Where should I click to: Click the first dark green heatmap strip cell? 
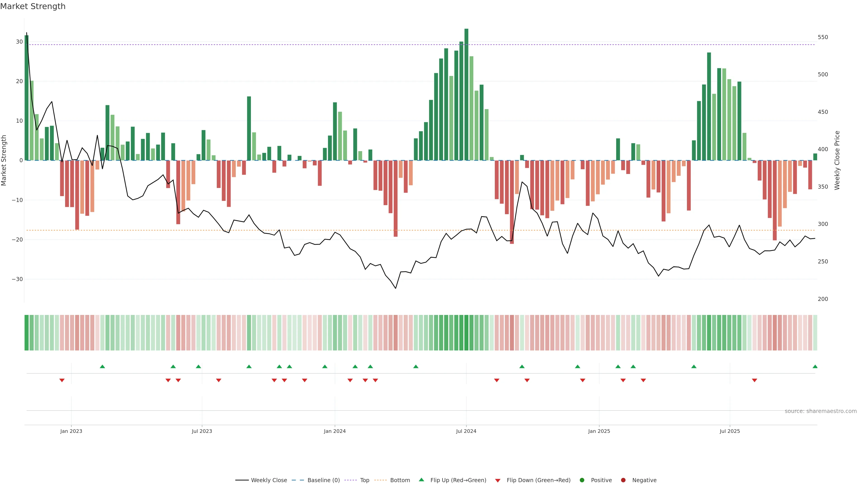pos(26,333)
